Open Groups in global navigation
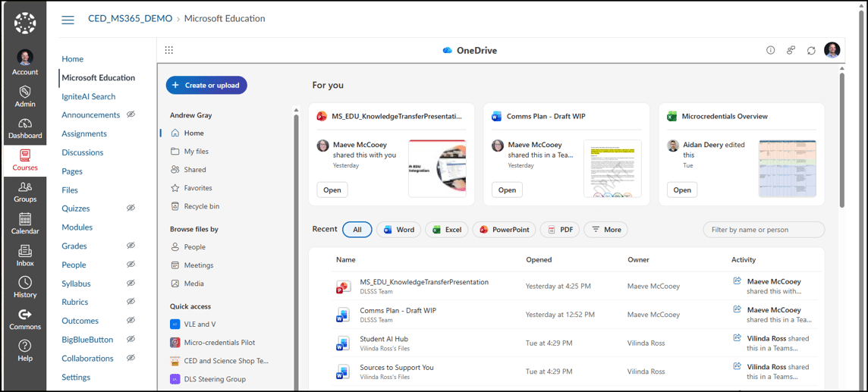The image size is (868, 392). pos(25,192)
